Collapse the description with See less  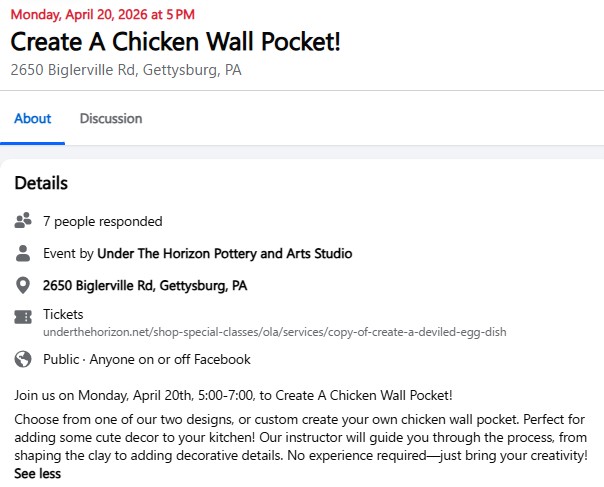click(37, 474)
